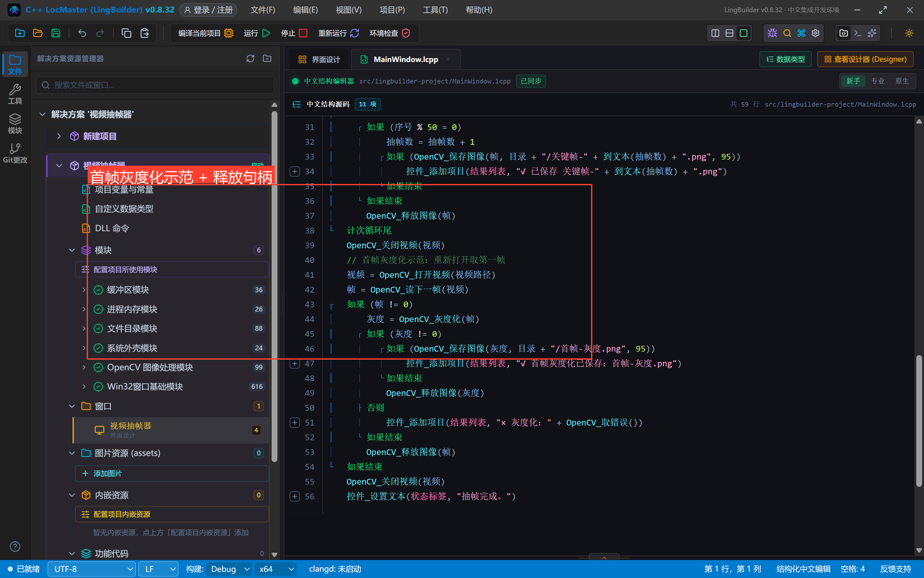Open the UTF-8 encoding dropdown
Image resolution: width=924 pixels, height=578 pixels.
(x=92, y=569)
